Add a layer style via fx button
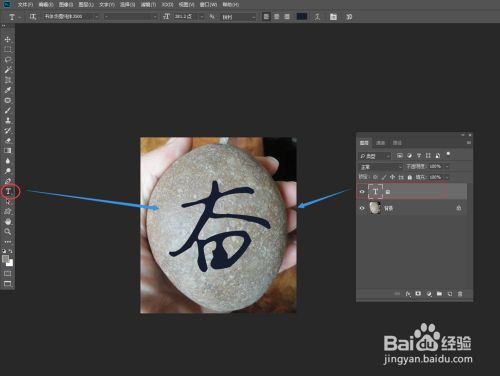Screen dimensions: 500x376 (408, 294)
